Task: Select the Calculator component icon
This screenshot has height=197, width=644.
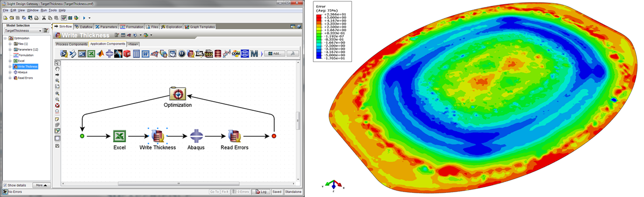Action: pyautogui.click(x=136, y=54)
